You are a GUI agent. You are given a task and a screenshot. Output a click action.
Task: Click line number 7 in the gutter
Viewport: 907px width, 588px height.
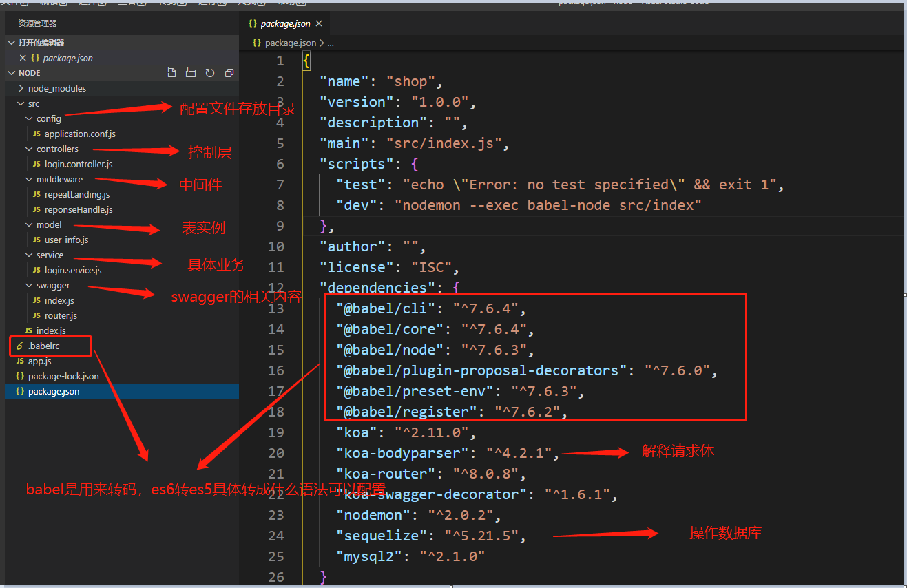(x=280, y=185)
